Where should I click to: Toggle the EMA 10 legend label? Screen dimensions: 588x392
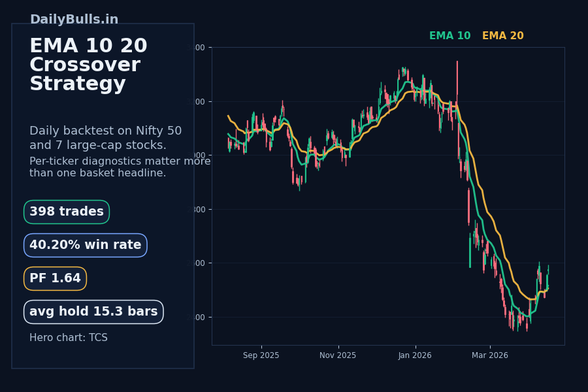click(449, 36)
